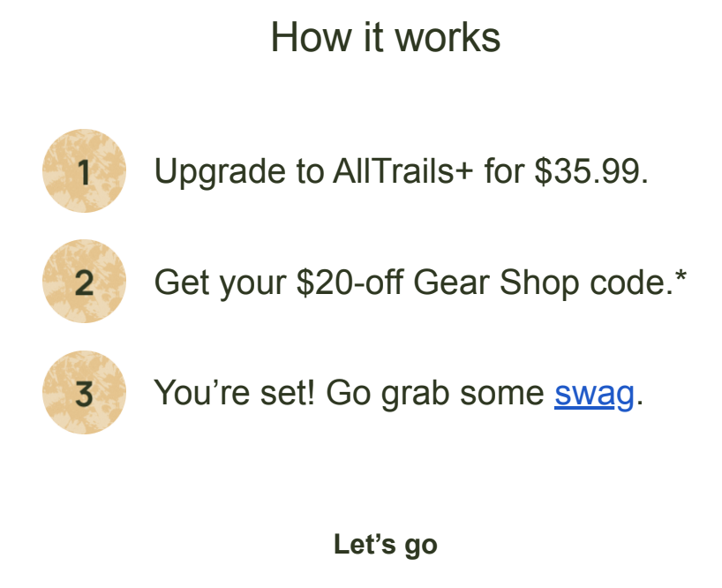Click the Get your $20-off step text
722x588 pixels.
[x=420, y=283]
